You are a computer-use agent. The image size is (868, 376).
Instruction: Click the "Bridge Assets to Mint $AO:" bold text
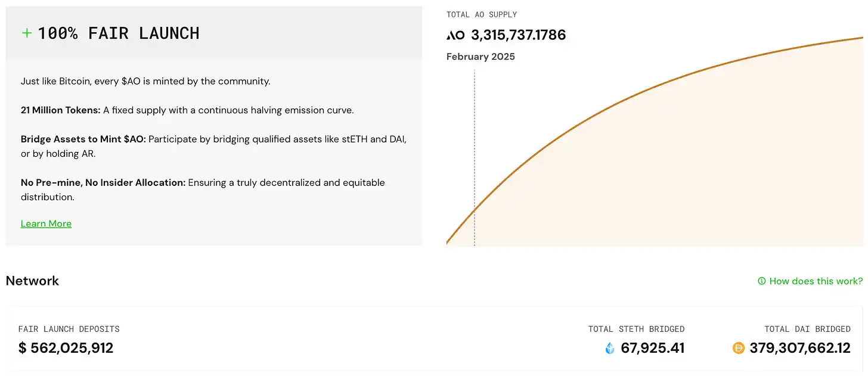83,139
